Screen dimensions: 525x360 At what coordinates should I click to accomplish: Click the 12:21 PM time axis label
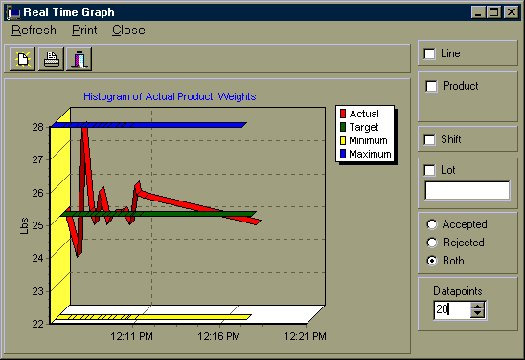coord(305,336)
